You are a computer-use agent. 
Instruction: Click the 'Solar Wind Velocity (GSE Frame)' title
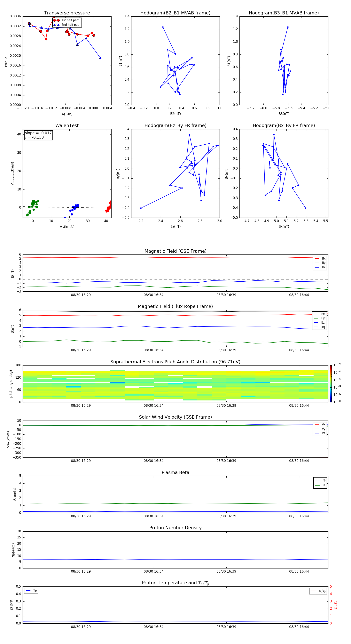[x=175, y=417]
